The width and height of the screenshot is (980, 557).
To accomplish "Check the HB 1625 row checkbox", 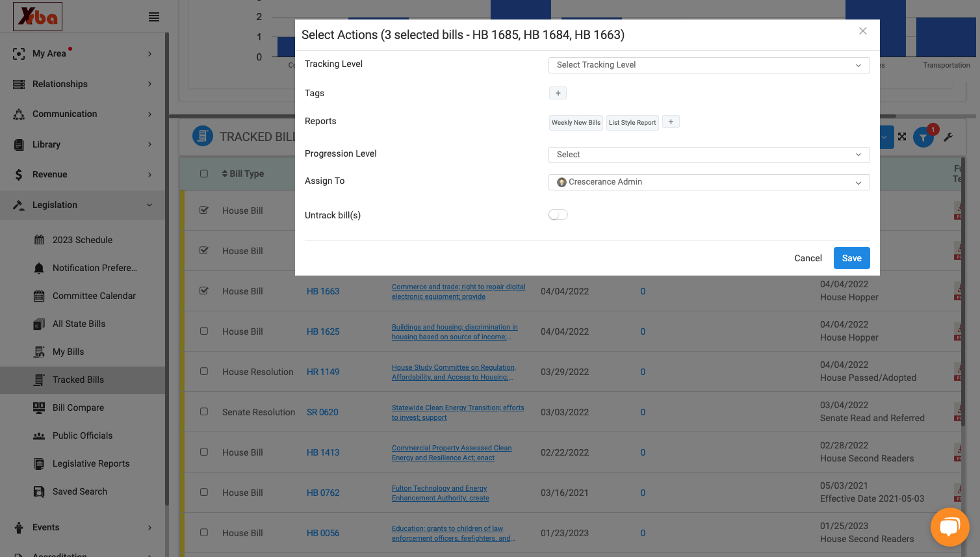I will 204,331.
